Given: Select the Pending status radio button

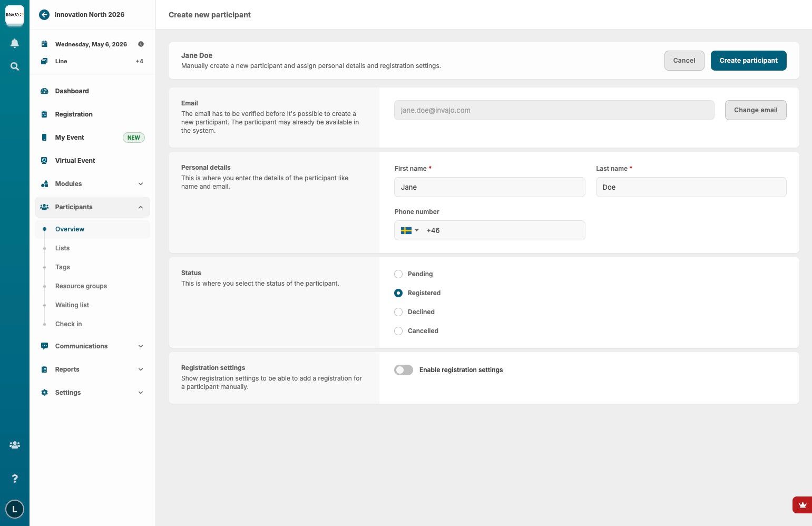Looking at the screenshot, I should 398,274.
